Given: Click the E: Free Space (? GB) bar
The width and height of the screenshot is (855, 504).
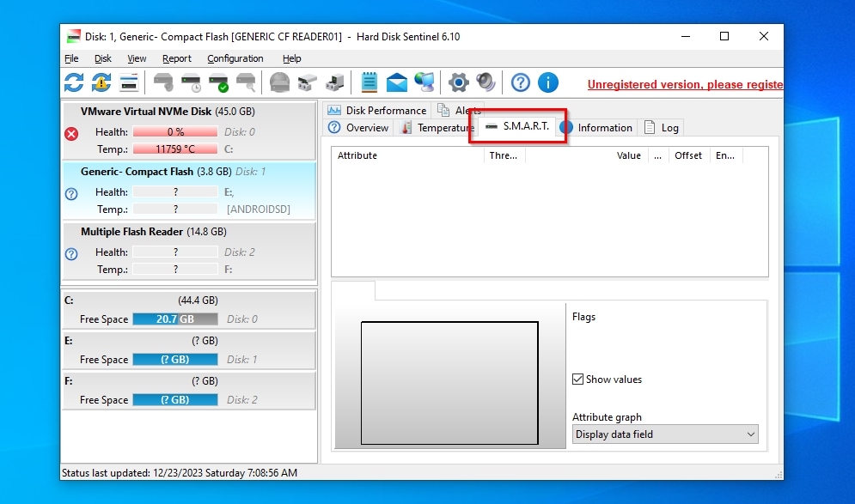Looking at the screenshot, I should [x=175, y=360].
